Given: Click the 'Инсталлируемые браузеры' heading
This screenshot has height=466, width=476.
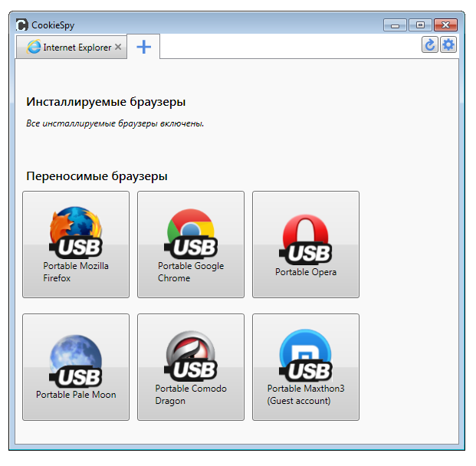Looking at the screenshot, I should click(106, 102).
